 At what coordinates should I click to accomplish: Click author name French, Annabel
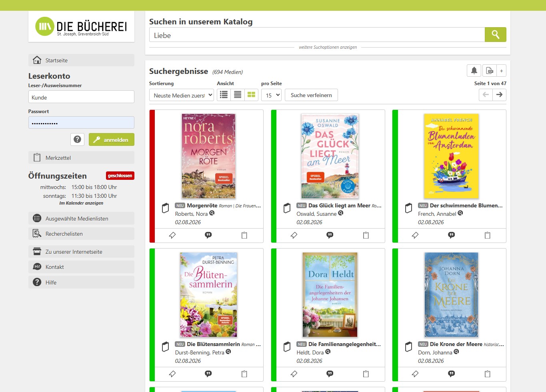click(x=437, y=214)
